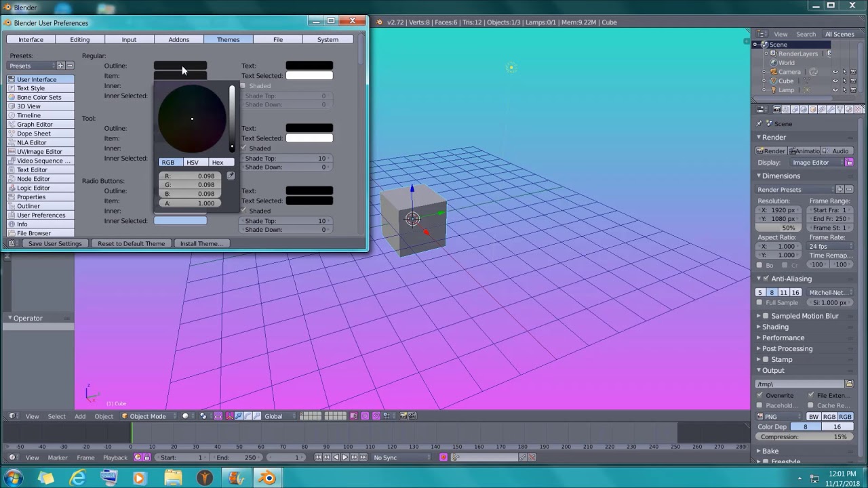Jump to first frame in timeline
868x488 pixels.
317,457
